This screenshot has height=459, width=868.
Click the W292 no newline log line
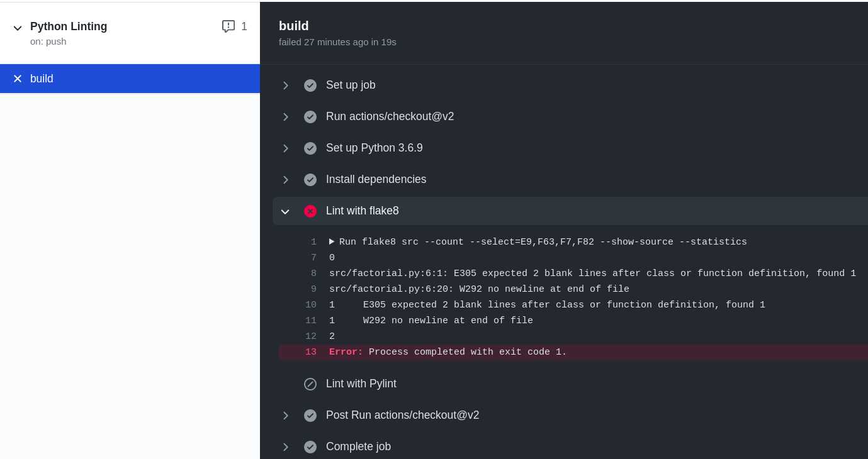[479, 289]
